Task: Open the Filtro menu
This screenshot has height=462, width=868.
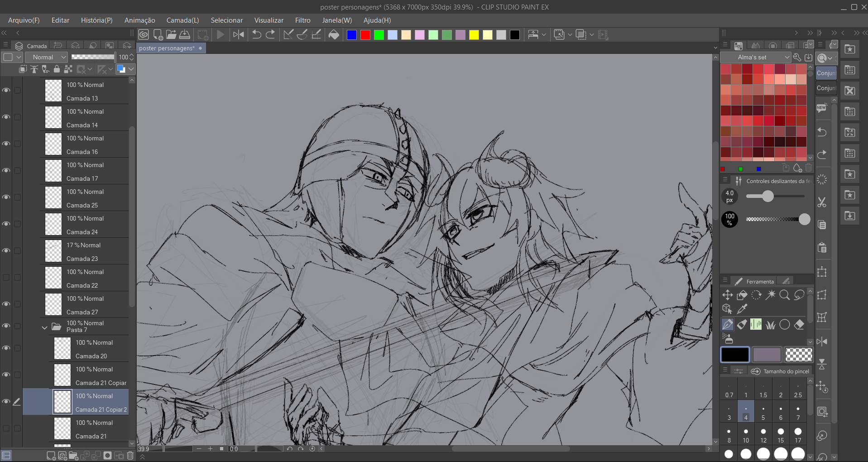Action: point(302,20)
